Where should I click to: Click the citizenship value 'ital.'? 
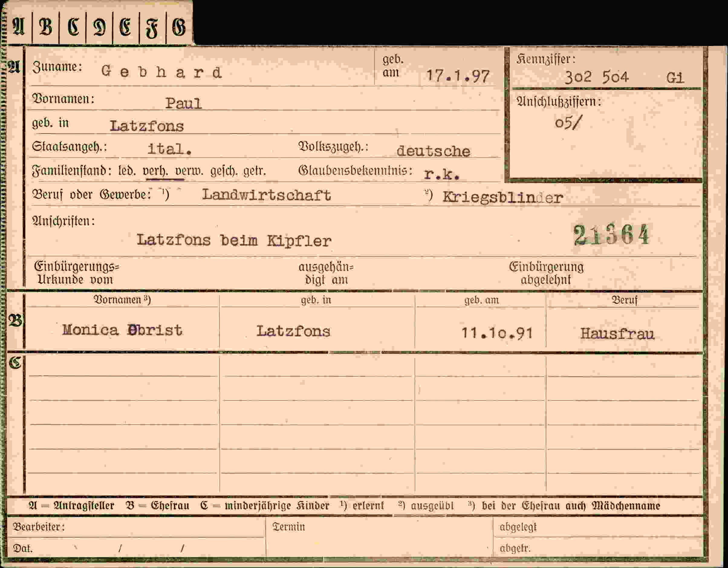pos(170,149)
